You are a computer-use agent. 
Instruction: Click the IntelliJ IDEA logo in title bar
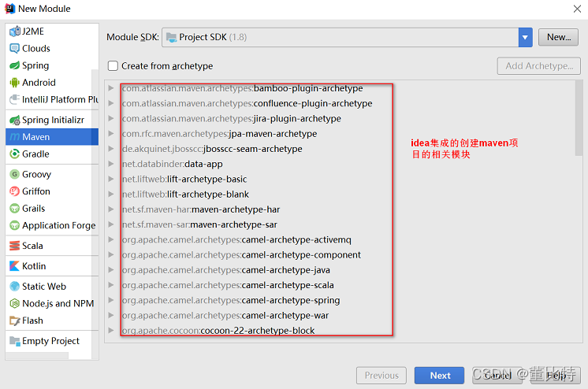pos(9,8)
